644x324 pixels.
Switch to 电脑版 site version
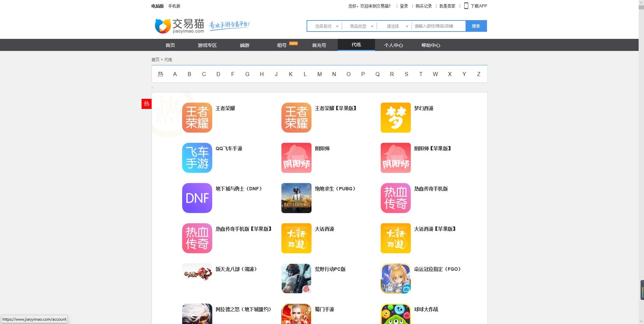click(x=158, y=6)
